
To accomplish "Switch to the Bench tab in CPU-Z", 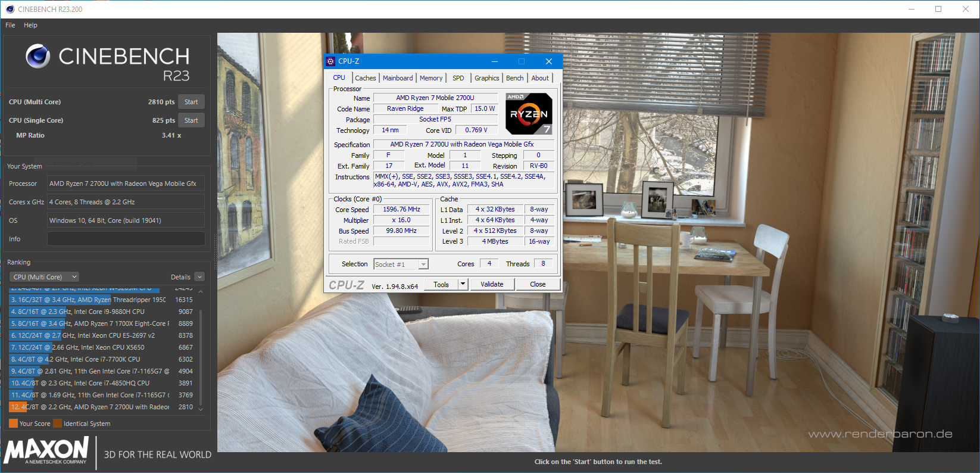I will 514,78.
